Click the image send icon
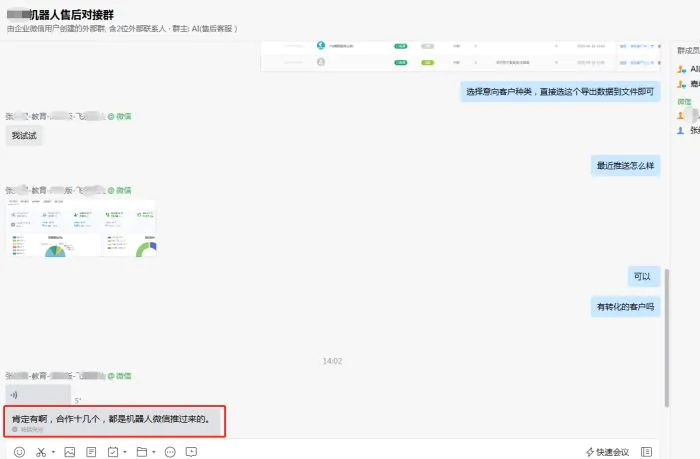The image size is (700, 459). pyautogui.click(x=69, y=452)
